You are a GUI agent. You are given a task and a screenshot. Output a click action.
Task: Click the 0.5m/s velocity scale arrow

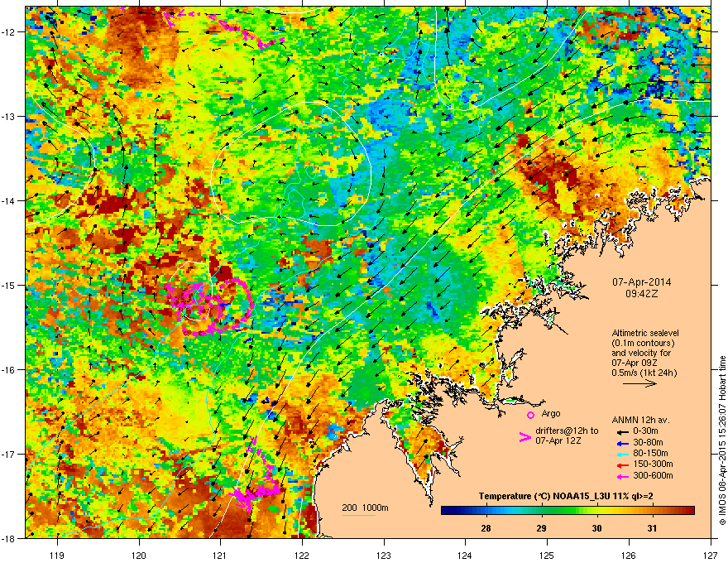point(639,383)
